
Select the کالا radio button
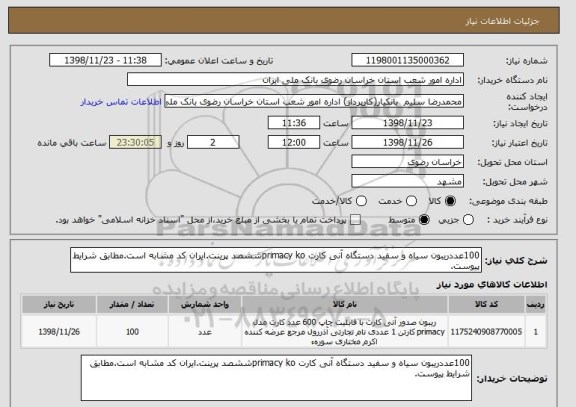pyautogui.click(x=450, y=201)
